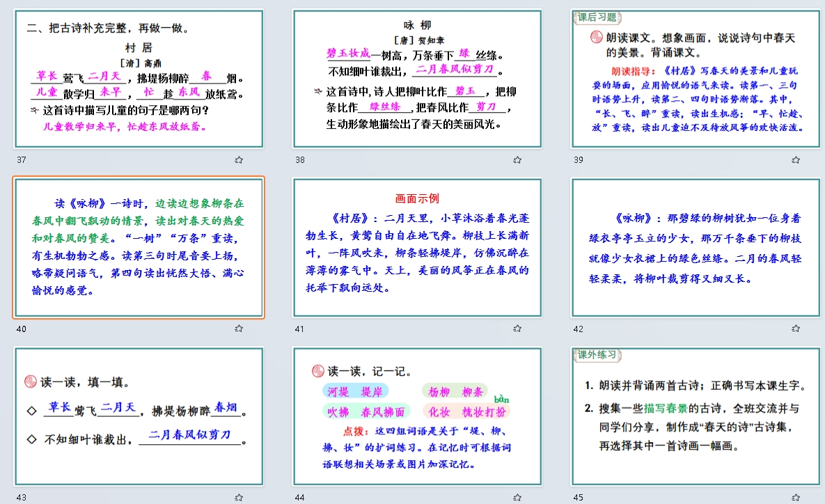Select the 读一读，填一填 slide thumbnail
The width and height of the screenshot is (825, 504).
click(x=139, y=416)
